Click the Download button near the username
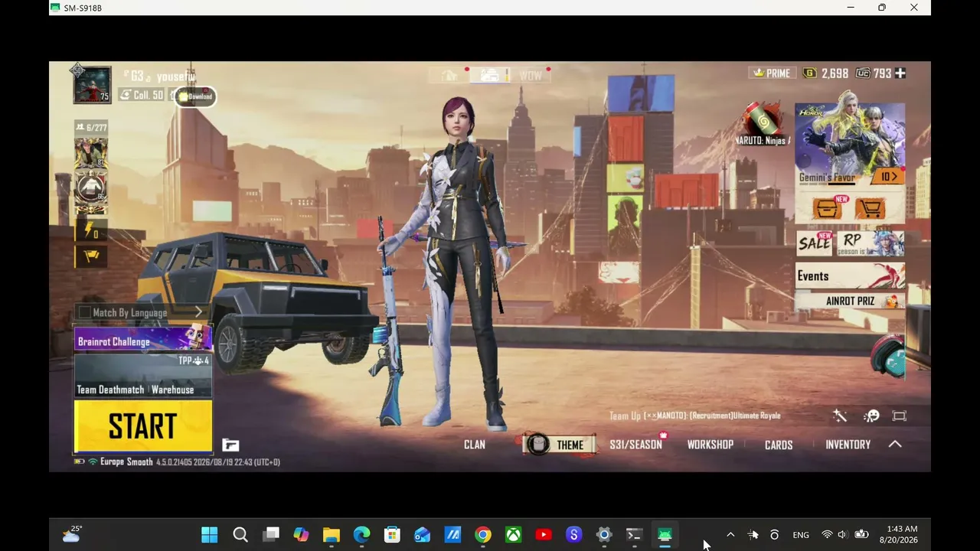 click(195, 96)
